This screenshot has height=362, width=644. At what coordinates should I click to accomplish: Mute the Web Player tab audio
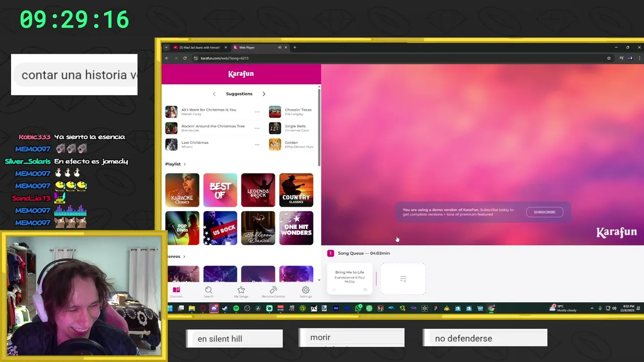click(x=279, y=47)
